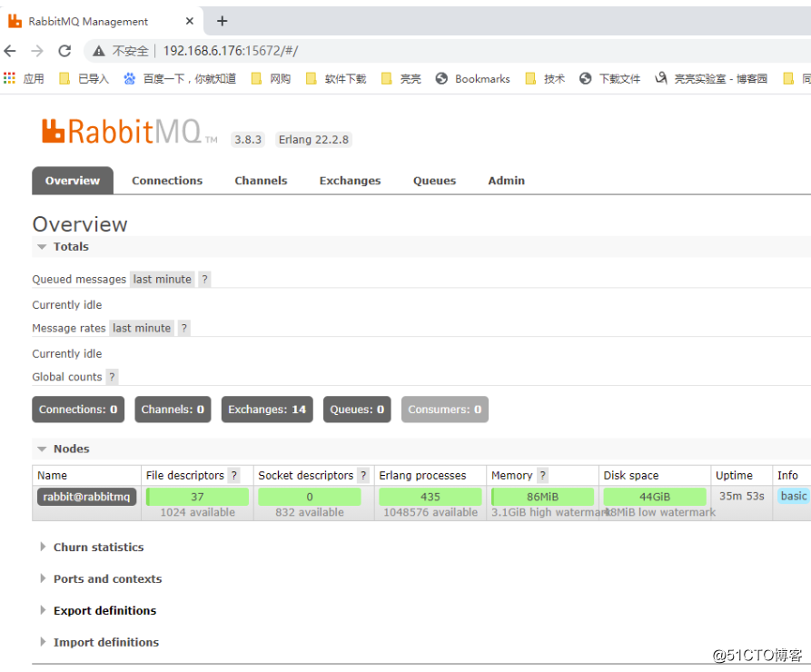Open the 网购 bookmark folder

(271, 79)
